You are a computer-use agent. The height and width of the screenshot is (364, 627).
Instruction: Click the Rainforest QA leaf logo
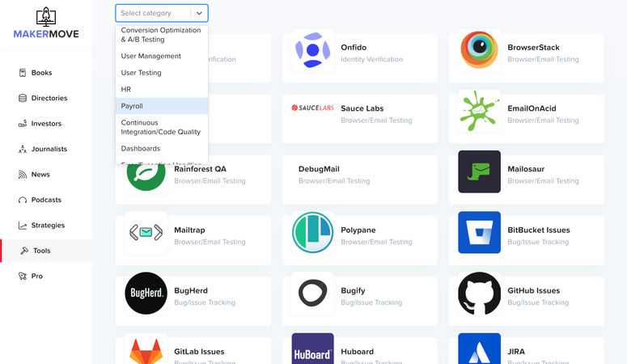tap(146, 176)
